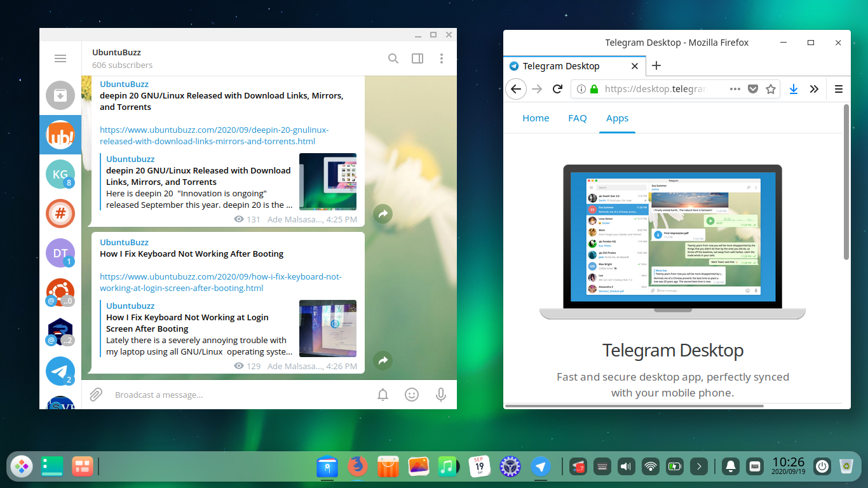This screenshot has width=868, height=488.
Task: Open the Telegram logo chat with 2 unread
Action: pyautogui.click(x=60, y=371)
